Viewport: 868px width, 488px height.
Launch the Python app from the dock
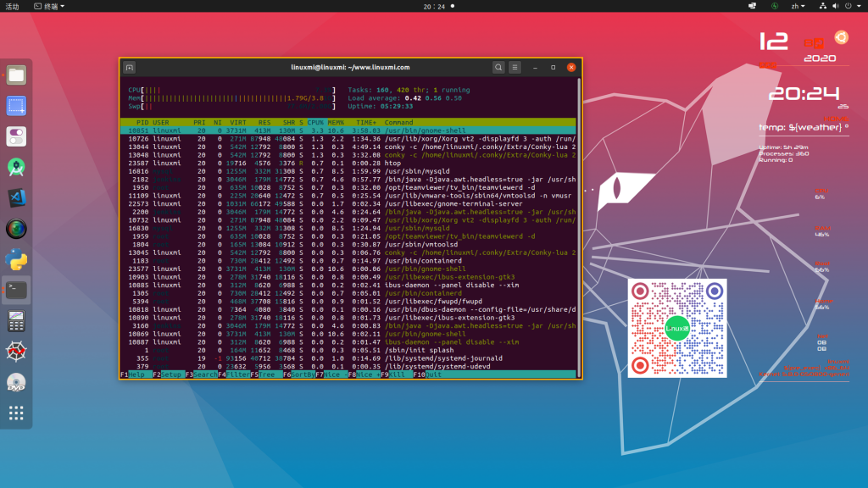pos(16,259)
